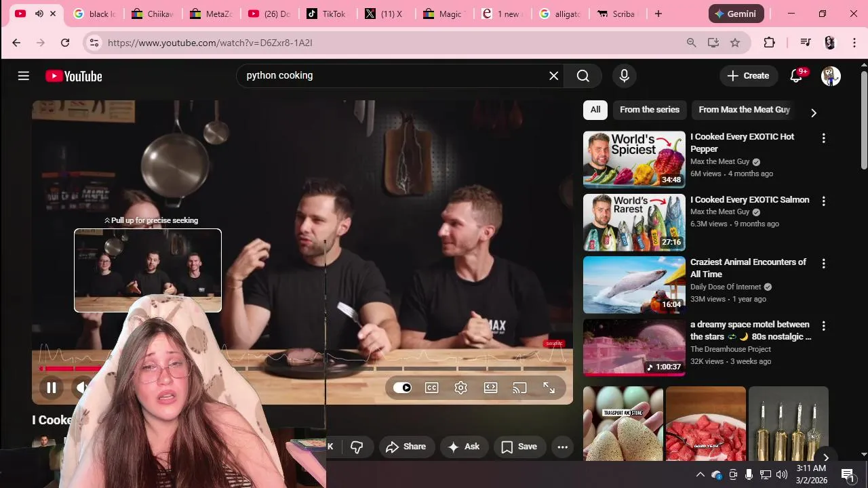Viewport: 868px width, 488px height.
Task: Toggle closed captions
Action: [x=432, y=388]
